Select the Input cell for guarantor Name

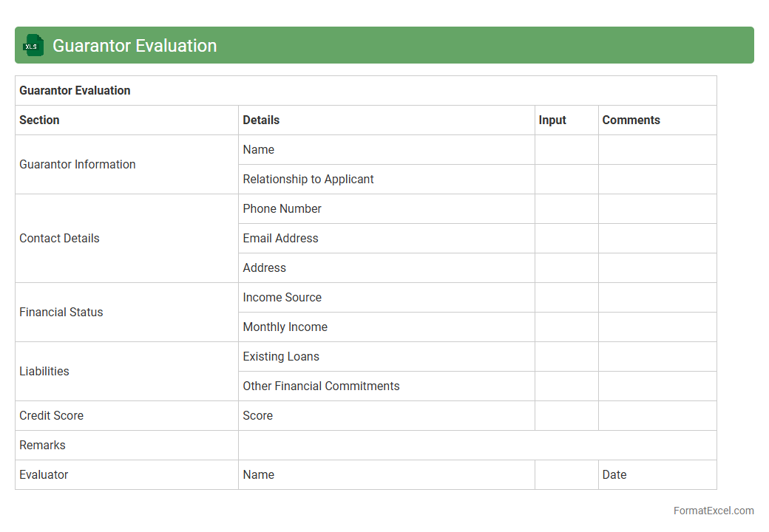566,150
